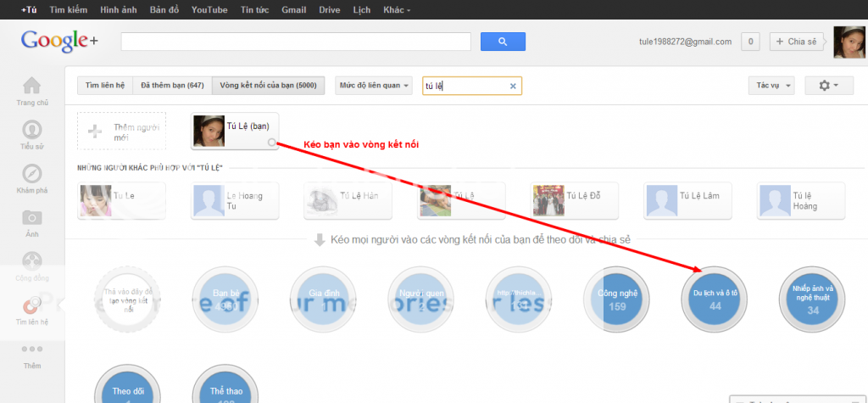
Task: Select the Tú lệ Hoàng person card
Action: coord(801,201)
